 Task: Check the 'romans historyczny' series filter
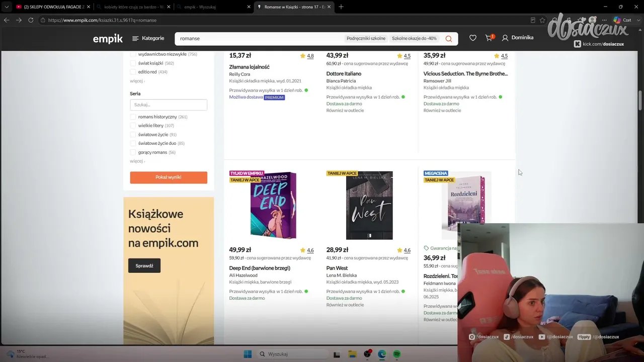pos(133,117)
